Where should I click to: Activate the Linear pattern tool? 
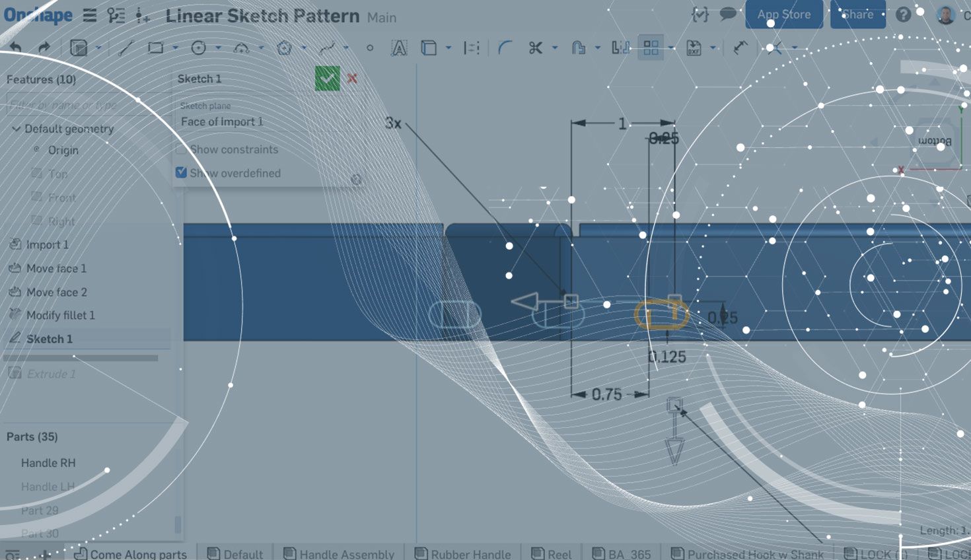coord(651,48)
